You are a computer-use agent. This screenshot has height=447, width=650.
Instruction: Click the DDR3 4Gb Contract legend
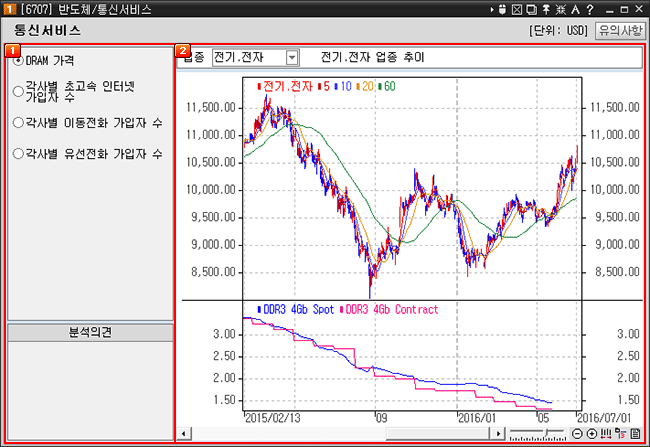coord(389,310)
